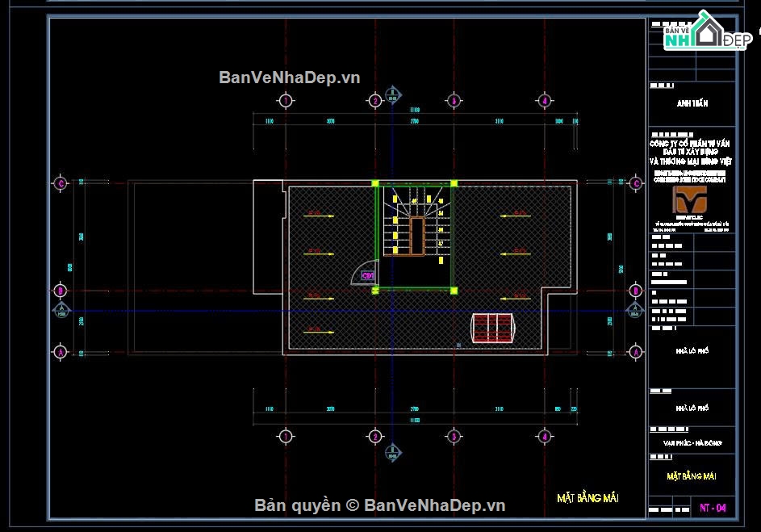
Task: Select section marker atop blue vertical line
Action: (x=393, y=94)
